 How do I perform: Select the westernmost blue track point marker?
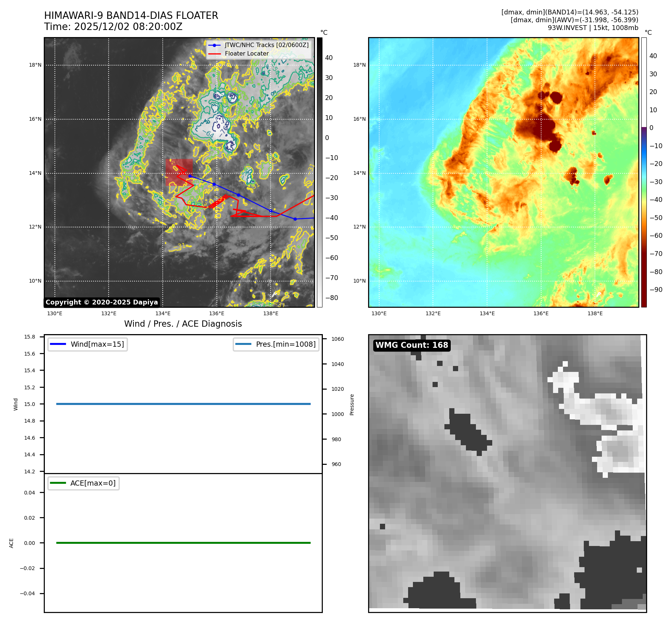(x=190, y=176)
